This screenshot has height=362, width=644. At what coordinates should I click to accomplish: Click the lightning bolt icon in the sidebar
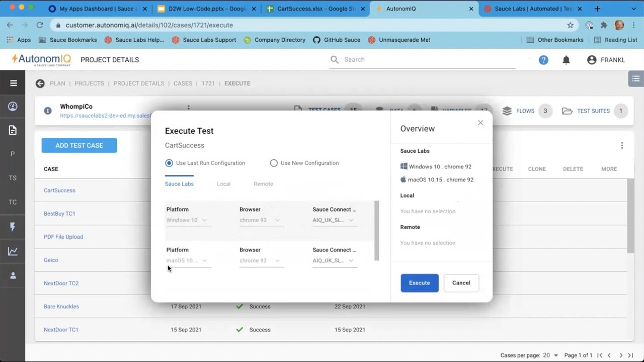[13, 227]
